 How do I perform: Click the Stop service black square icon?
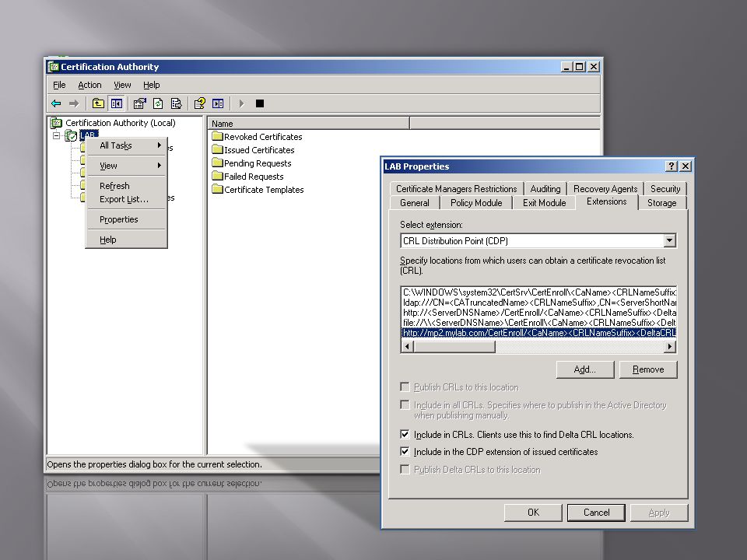[260, 103]
